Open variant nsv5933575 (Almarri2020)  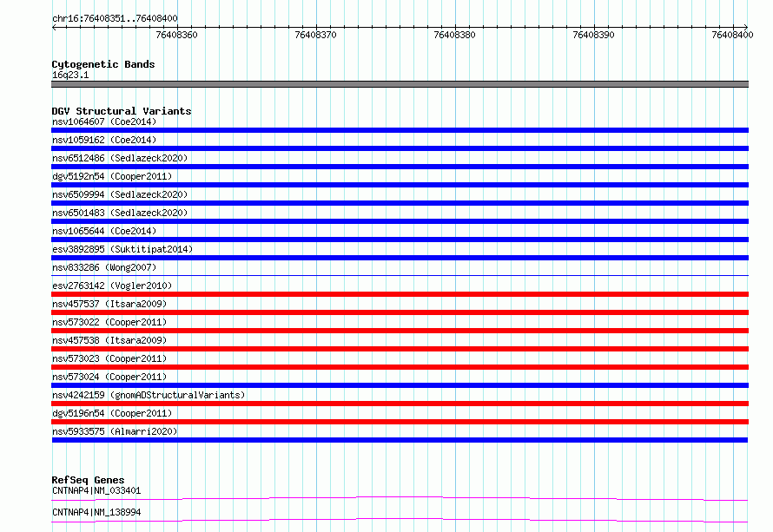coord(115,431)
